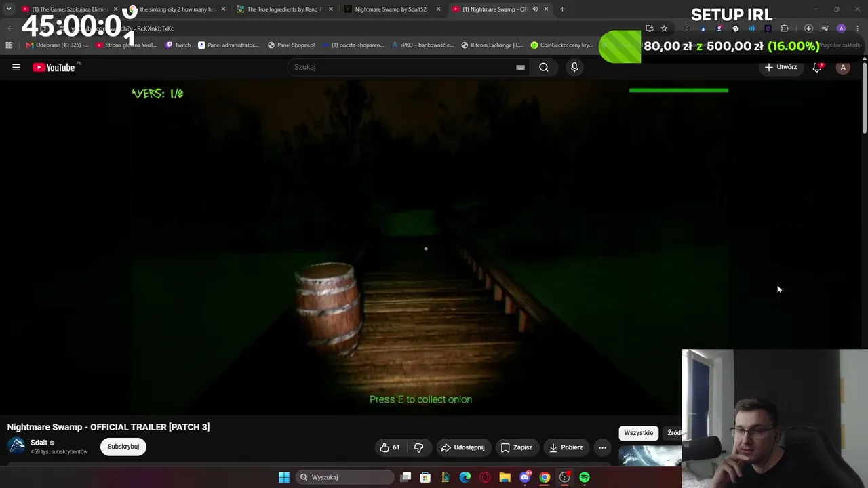Click the Nightmare Swamp video player

point(432,249)
